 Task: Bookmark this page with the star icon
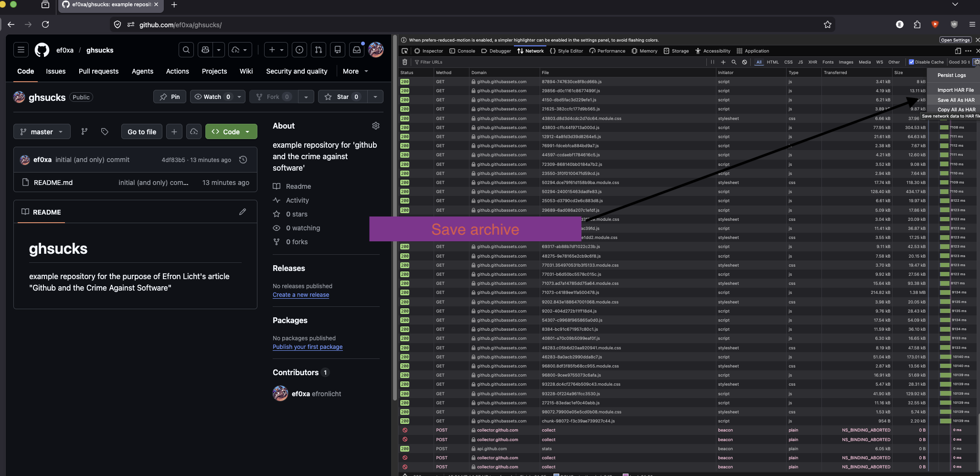[x=828, y=24]
